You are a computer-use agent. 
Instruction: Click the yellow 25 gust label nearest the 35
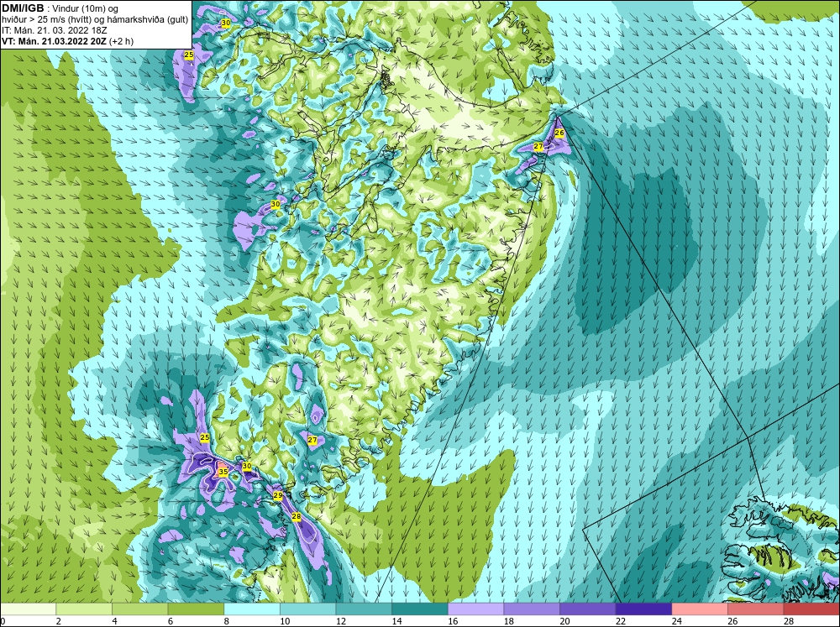coord(205,437)
